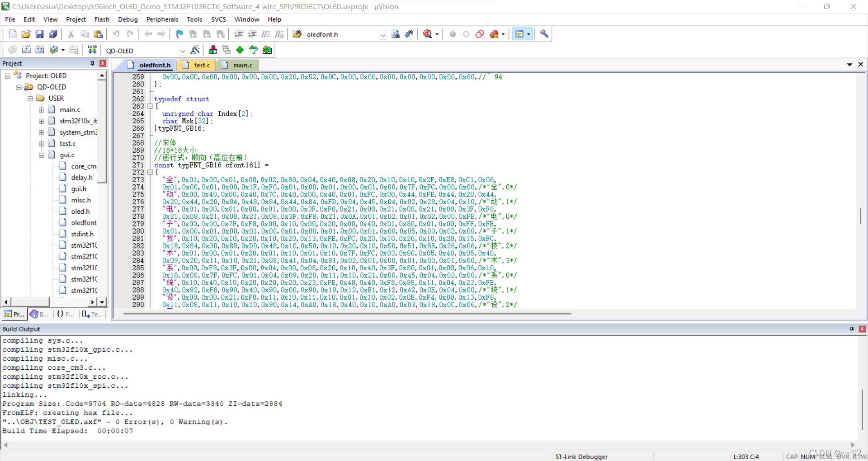Fold the code block on line 263
868x461 pixels.
click(150, 106)
